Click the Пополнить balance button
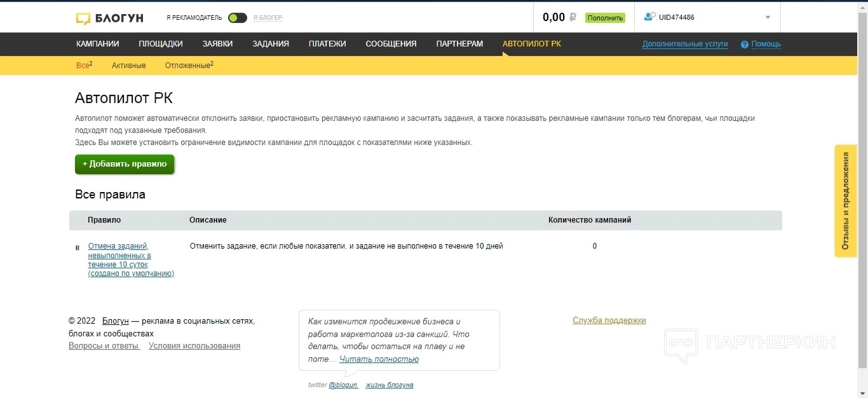 click(605, 18)
